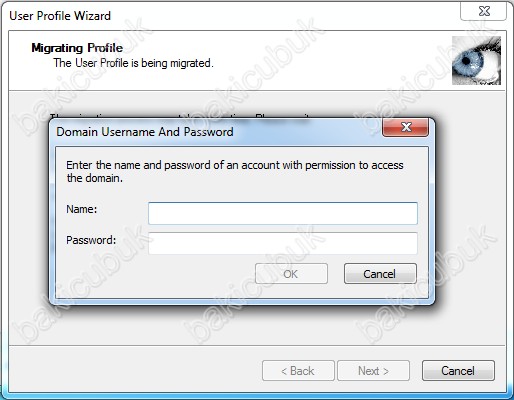Click the empty wizard footer beside the Back button
The height and width of the screenshot is (400, 514).
(x=133, y=370)
